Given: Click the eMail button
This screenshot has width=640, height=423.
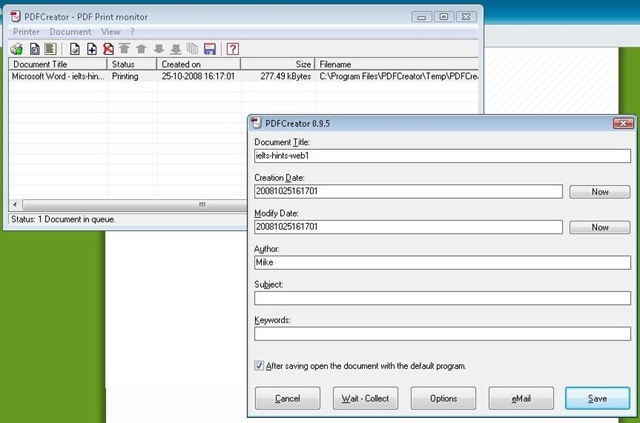Looking at the screenshot, I should pyautogui.click(x=521, y=399).
